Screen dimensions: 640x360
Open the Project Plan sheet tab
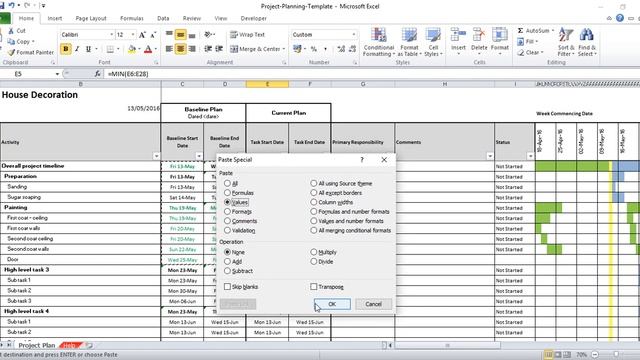(37, 345)
